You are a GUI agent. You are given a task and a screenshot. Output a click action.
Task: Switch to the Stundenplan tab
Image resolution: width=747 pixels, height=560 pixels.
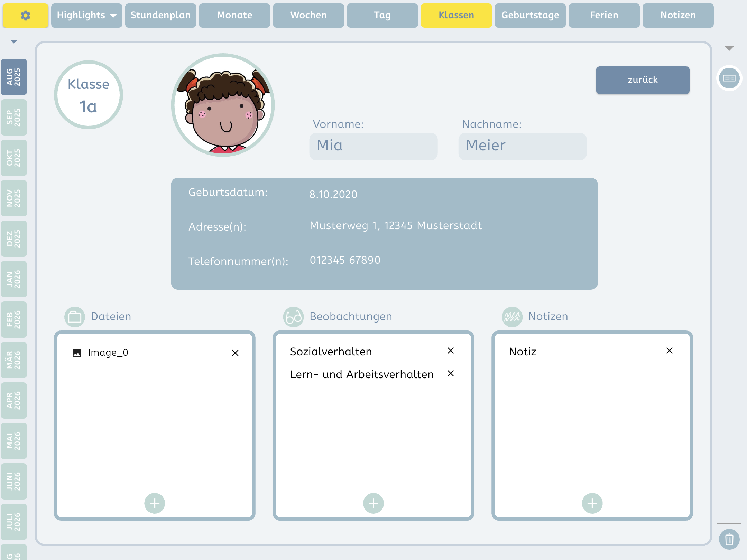[x=160, y=15]
